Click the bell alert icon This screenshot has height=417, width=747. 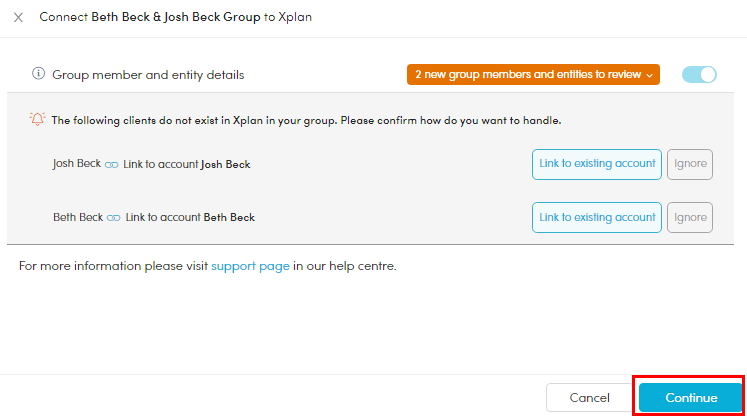click(38, 120)
